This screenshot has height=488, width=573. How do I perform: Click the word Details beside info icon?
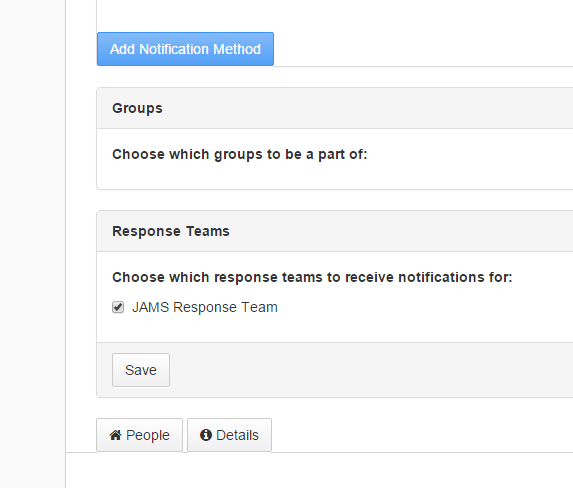[238, 435]
